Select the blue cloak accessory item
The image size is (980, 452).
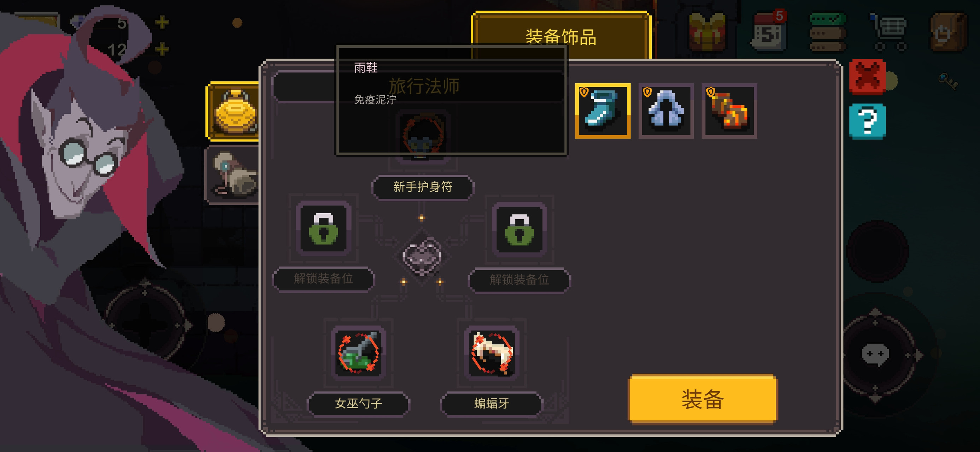coord(666,111)
